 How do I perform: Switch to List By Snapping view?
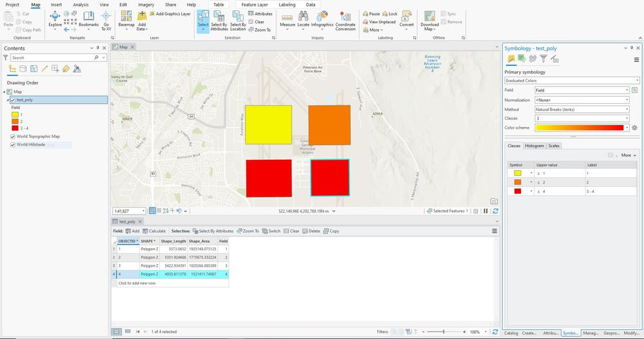tap(55, 69)
